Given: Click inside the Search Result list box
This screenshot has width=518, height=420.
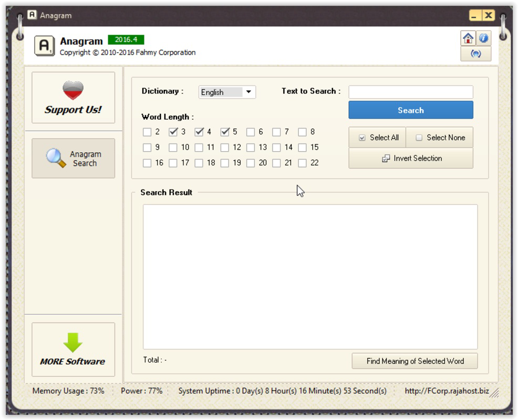Looking at the screenshot, I should (310, 277).
